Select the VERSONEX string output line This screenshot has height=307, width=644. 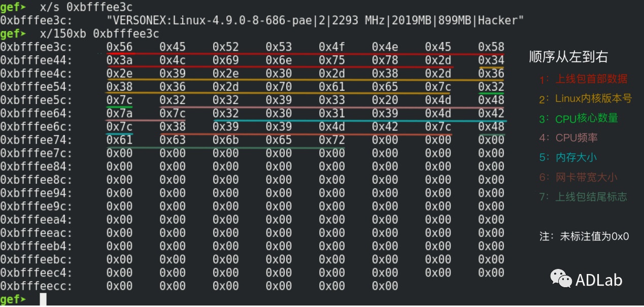coord(315,21)
